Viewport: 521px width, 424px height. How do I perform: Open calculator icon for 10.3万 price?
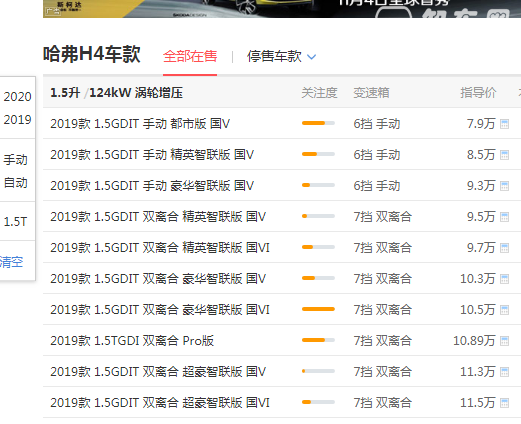coord(504,279)
